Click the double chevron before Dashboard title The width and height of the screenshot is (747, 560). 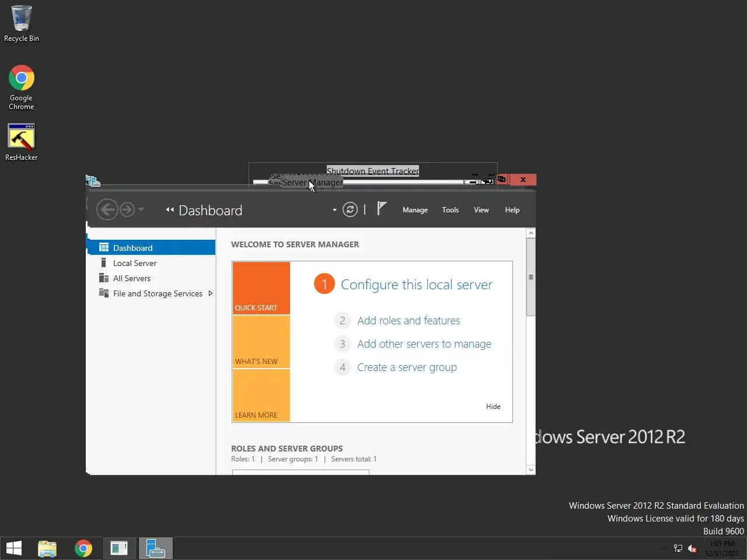170,209
